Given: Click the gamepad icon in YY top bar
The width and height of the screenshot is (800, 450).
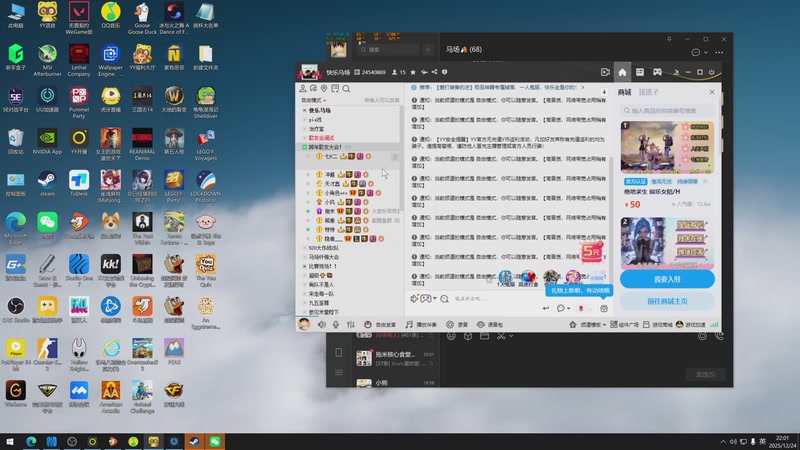Looking at the screenshot, I should [x=657, y=72].
